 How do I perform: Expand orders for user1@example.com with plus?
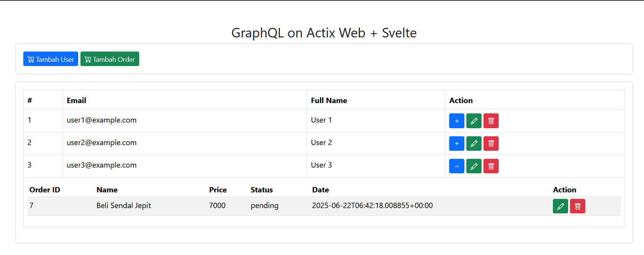tap(457, 121)
